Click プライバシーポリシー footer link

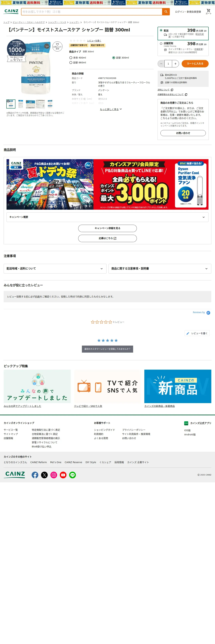coord(134,430)
